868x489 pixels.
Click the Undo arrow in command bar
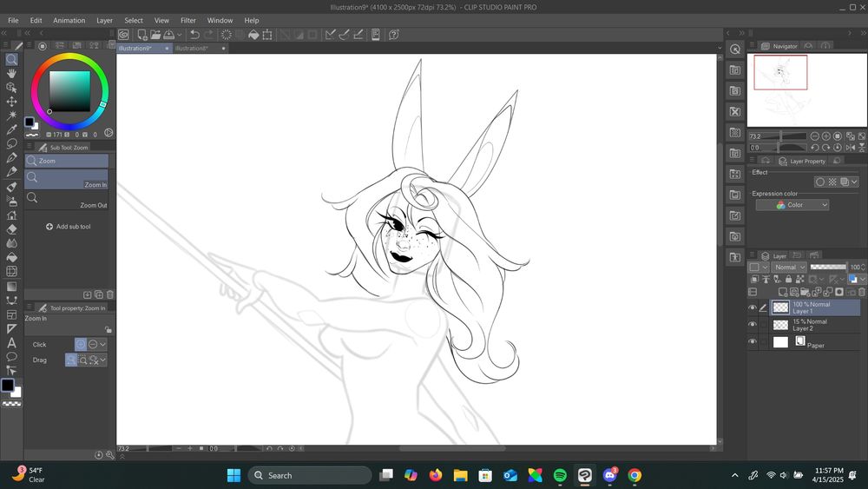pos(194,35)
